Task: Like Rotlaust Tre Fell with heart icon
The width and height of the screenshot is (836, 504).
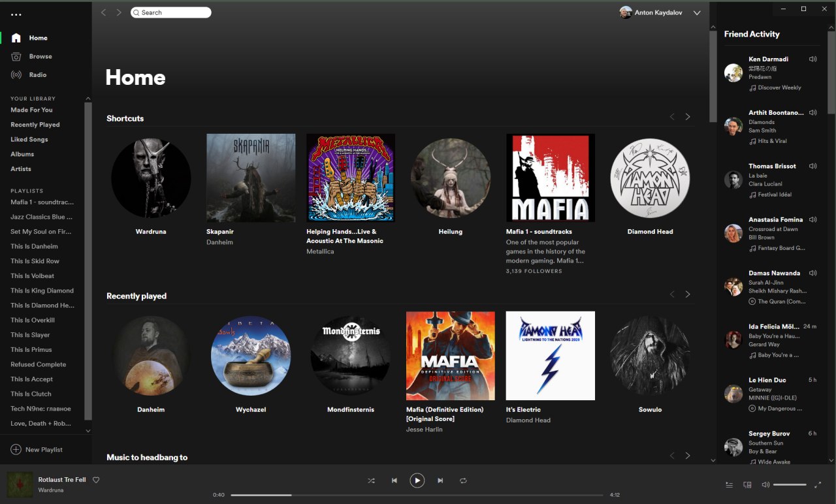Action: point(96,480)
